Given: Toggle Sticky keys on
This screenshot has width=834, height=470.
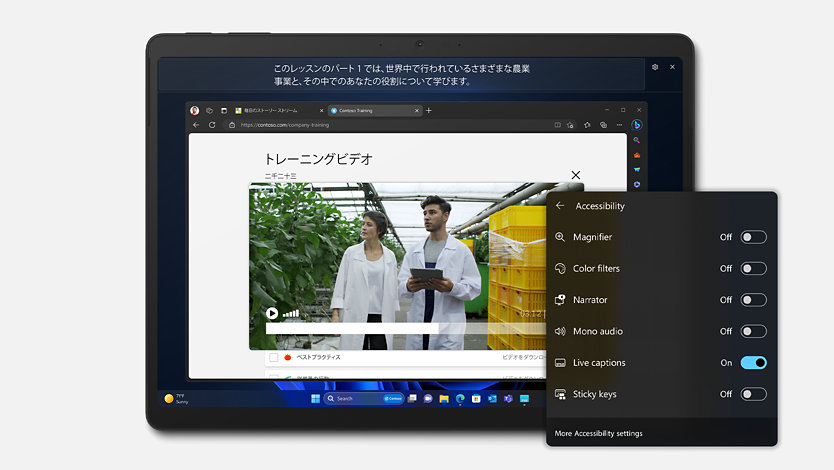Looking at the screenshot, I should click(753, 394).
